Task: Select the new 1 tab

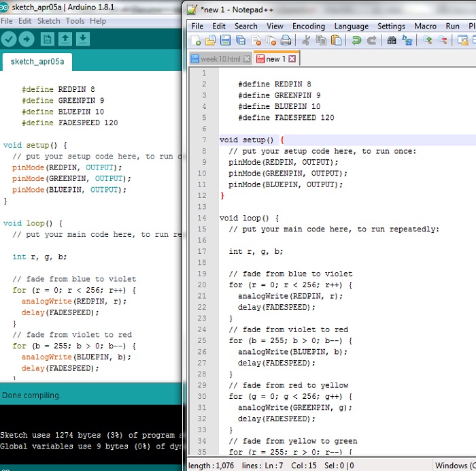Action: [276, 59]
